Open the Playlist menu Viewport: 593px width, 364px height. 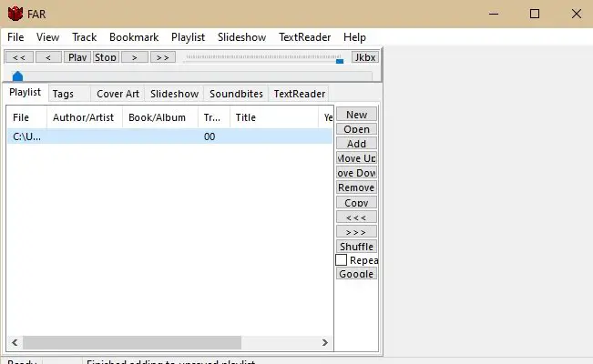[188, 37]
